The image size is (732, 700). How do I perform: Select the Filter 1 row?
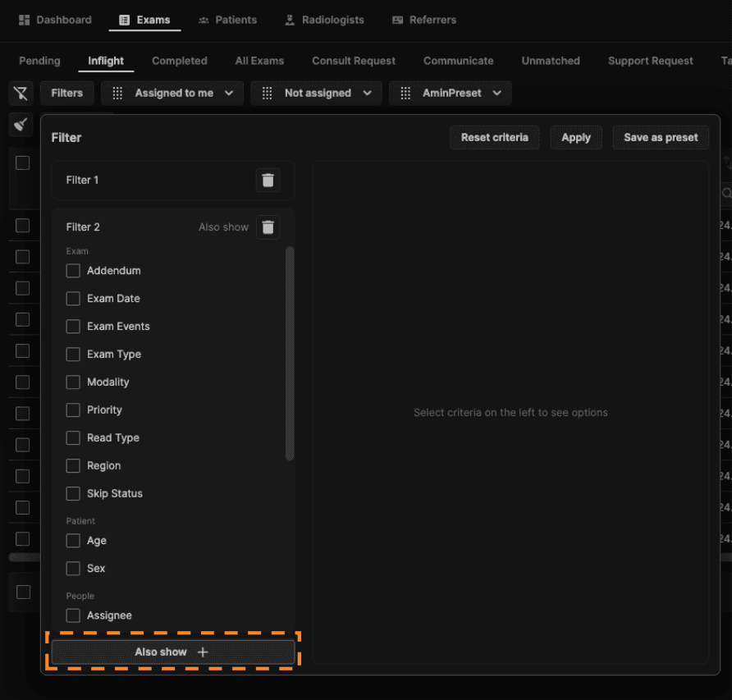point(173,181)
